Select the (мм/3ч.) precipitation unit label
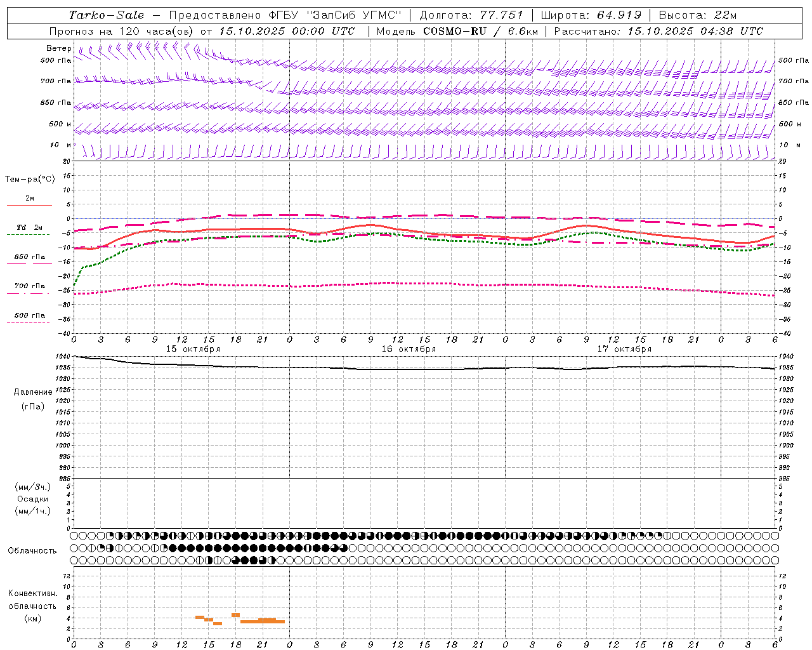The image size is (812, 650). click(x=32, y=487)
